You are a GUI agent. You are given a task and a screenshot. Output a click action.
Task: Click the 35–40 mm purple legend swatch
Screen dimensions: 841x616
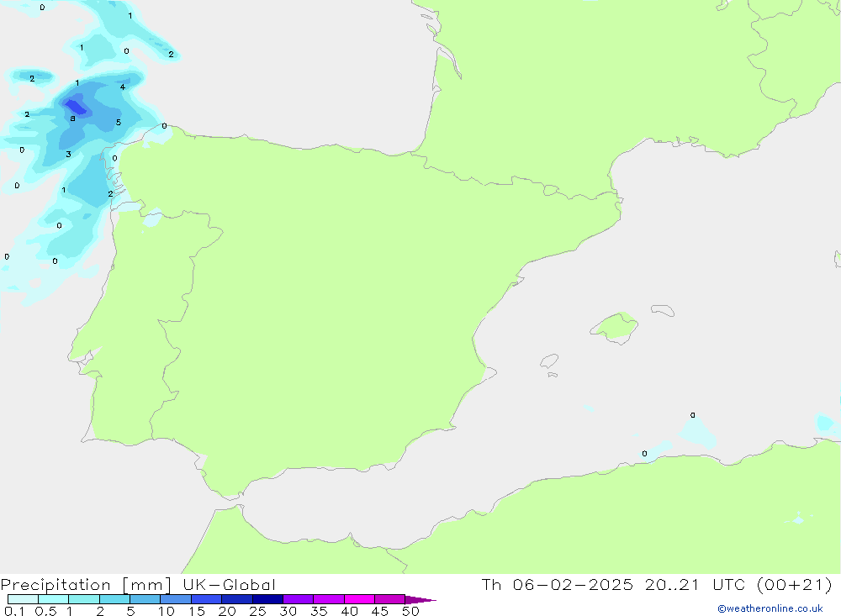pyautogui.click(x=329, y=599)
